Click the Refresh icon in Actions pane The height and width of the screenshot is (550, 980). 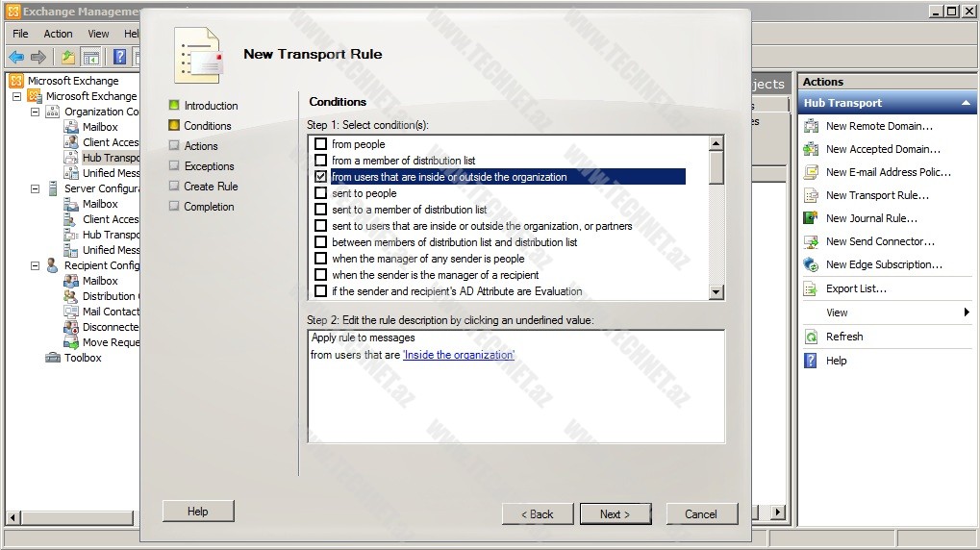811,337
